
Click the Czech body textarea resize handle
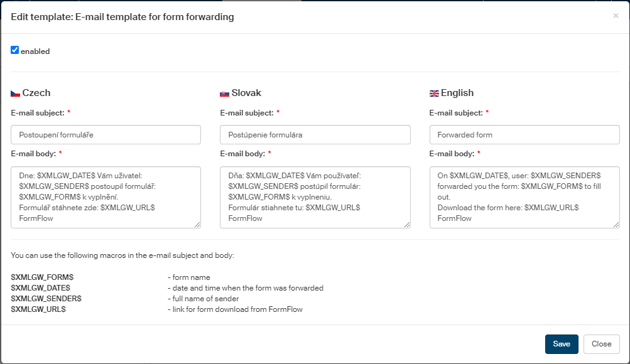pyautogui.click(x=197, y=224)
